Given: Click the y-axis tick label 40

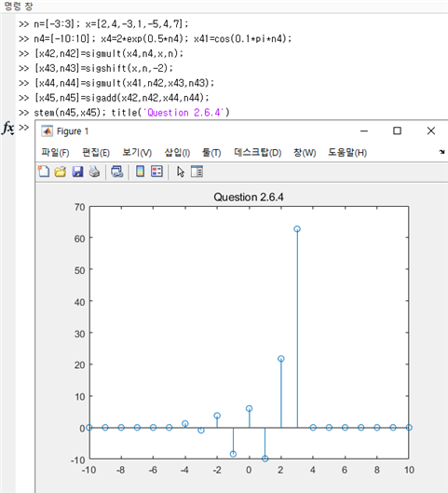Looking at the screenshot, I should [79, 302].
